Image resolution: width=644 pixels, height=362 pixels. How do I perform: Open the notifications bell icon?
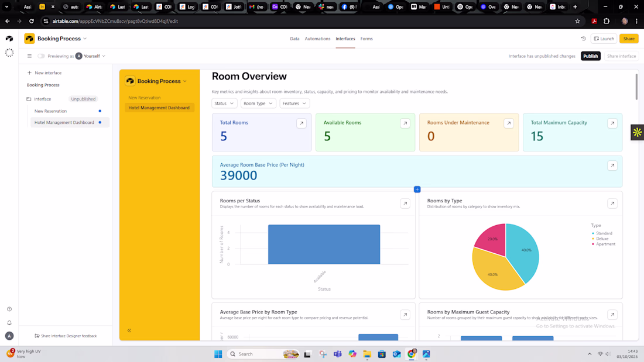click(9, 323)
